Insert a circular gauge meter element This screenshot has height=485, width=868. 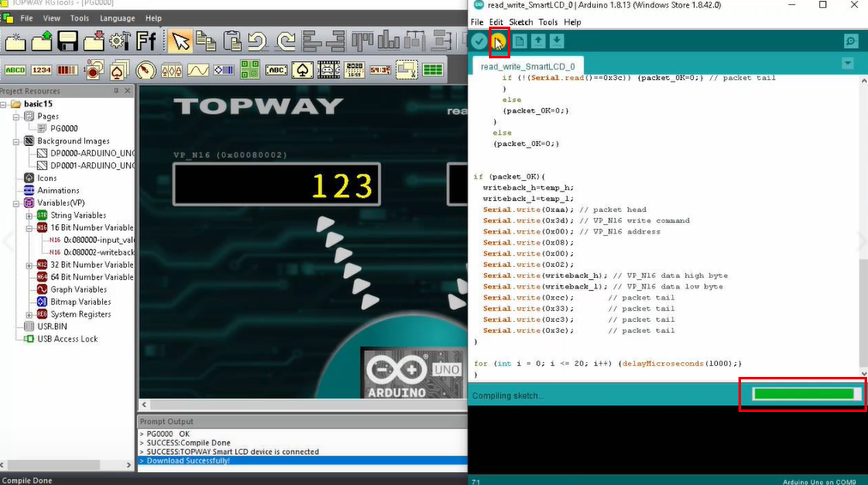[146, 70]
